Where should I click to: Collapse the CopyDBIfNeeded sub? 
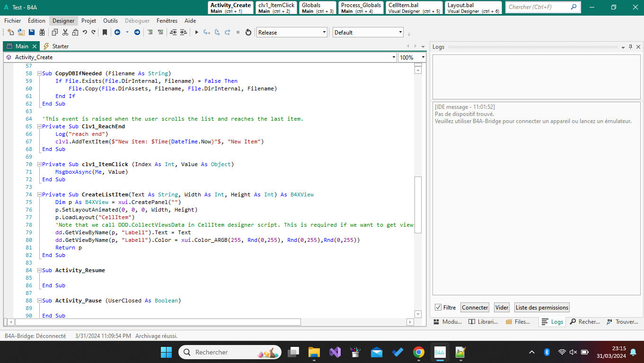point(39,73)
